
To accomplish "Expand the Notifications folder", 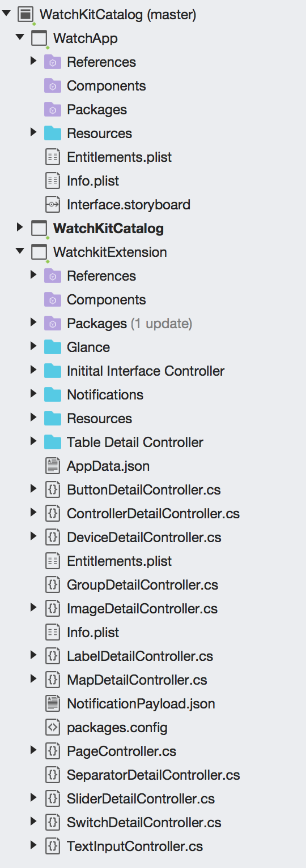I will pyautogui.click(x=34, y=394).
